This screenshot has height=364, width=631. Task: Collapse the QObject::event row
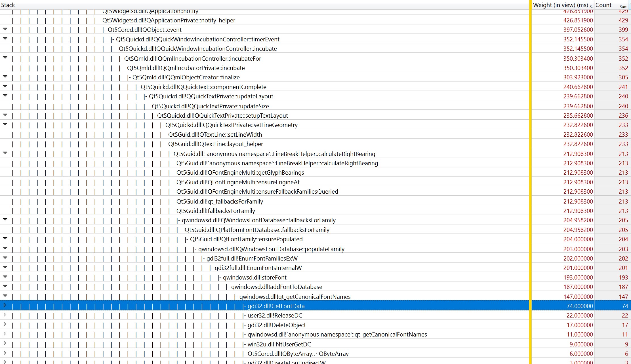click(5, 29)
